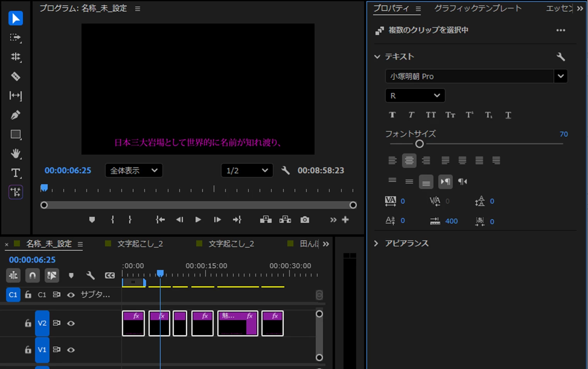Screen dimensions: 588x369
Task: Select the Razor tool in toolbar
Action: pyautogui.click(x=15, y=76)
